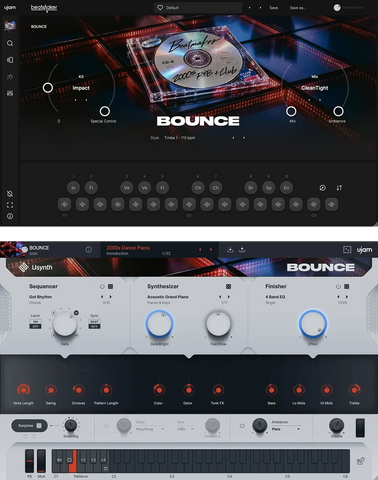Click the Surprise button
The height and width of the screenshot is (480, 378).
30,426
